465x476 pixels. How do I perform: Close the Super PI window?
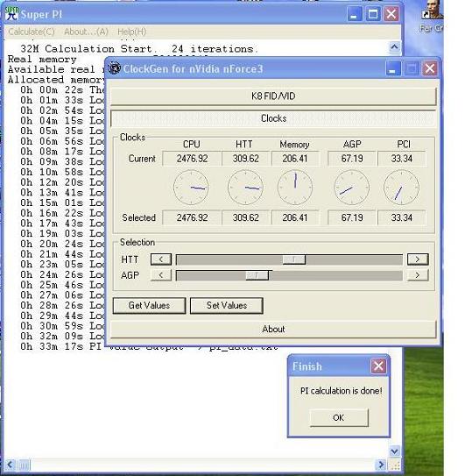[x=391, y=14]
